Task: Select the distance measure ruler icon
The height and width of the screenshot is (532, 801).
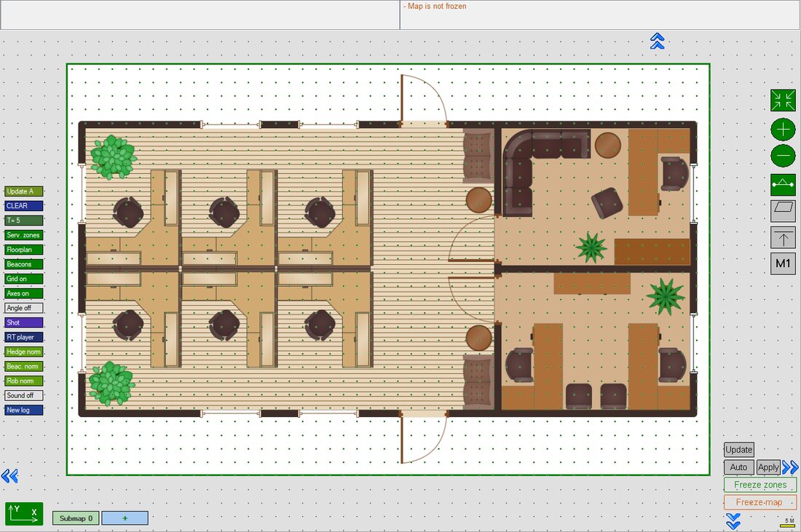Action: tap(783, 184)
